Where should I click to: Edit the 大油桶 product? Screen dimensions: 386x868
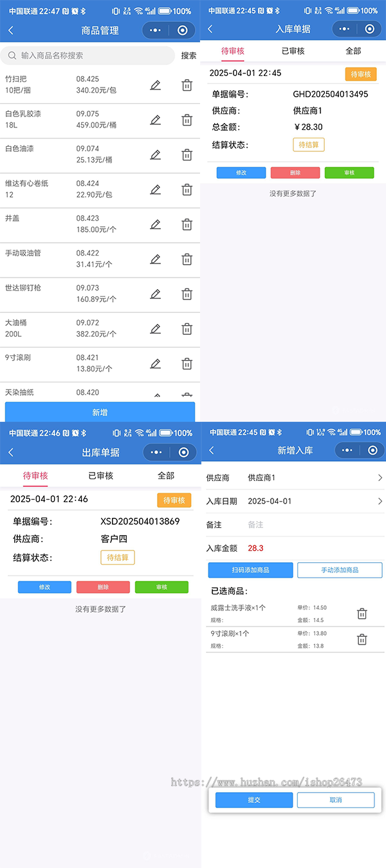[155, 328]
